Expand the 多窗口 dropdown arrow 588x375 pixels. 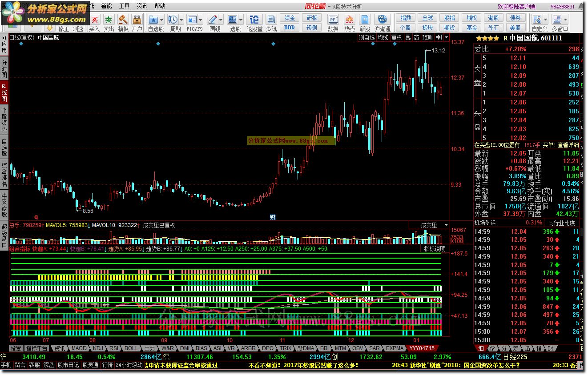[x=566, y=20]
